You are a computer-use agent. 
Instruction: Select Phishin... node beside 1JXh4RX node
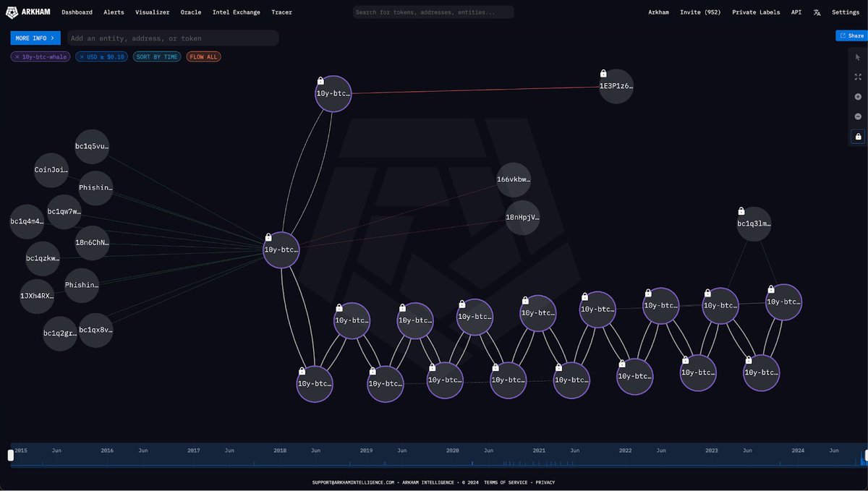tap(82, 286)
